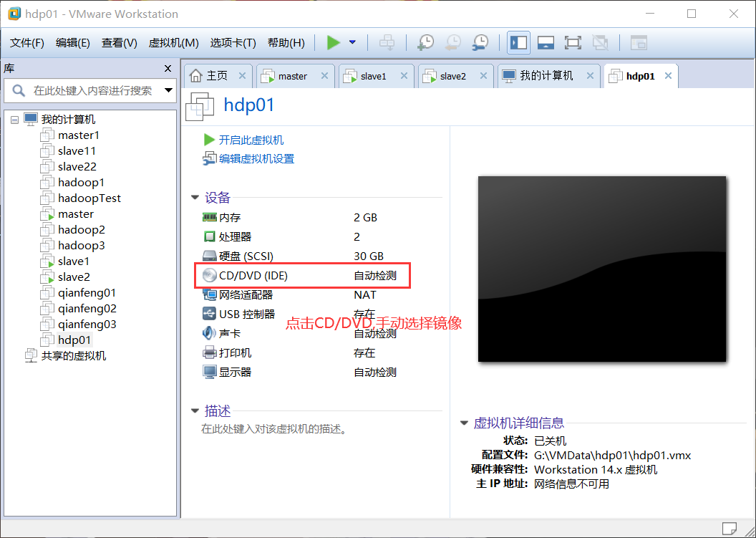Click the 内存 memory device icon
This screenshot has height=538, width=756.
[x=209, y=217]
